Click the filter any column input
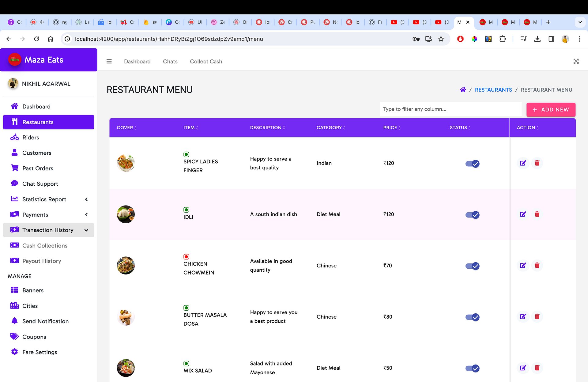This screenshot has height=382, width=588. pyautogui.click(x=450, y=109)
